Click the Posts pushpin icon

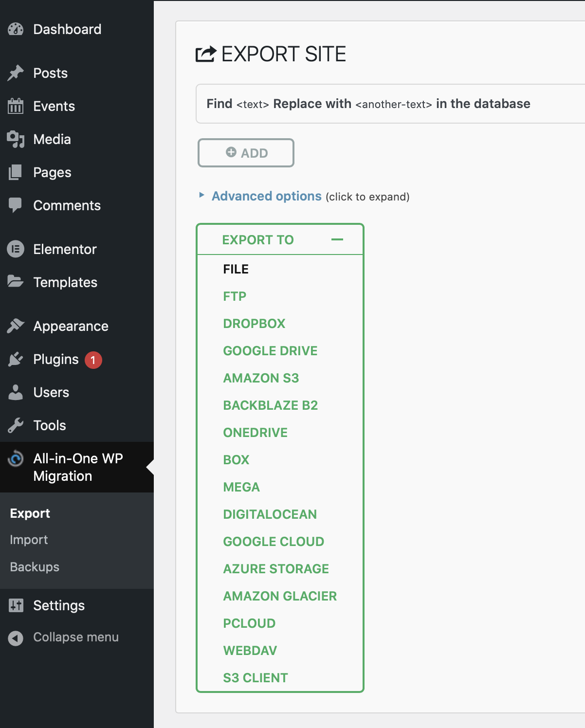coord(16,73)
